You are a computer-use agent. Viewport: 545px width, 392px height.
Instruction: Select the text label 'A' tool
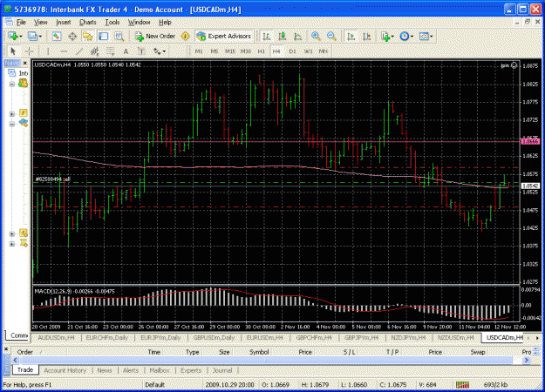(x=126, y=51)
